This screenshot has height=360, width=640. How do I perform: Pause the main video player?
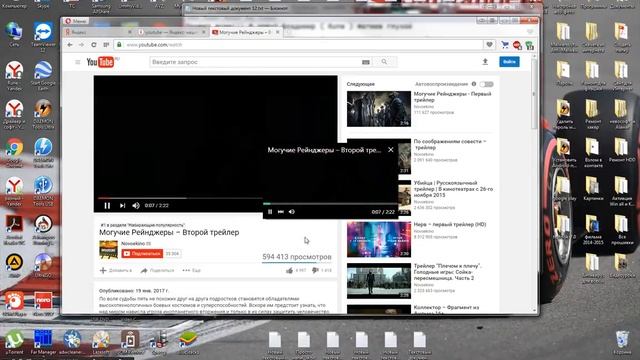pyautogui.click(x=107, y=206)
